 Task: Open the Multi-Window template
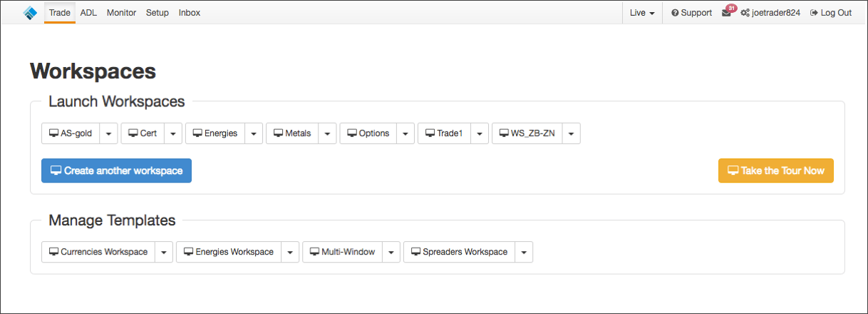[342, 252]
